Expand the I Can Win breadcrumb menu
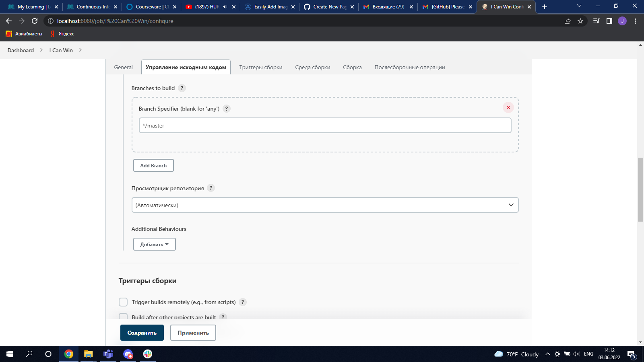Viewport: 644px width, 362px height. (80, 50)
